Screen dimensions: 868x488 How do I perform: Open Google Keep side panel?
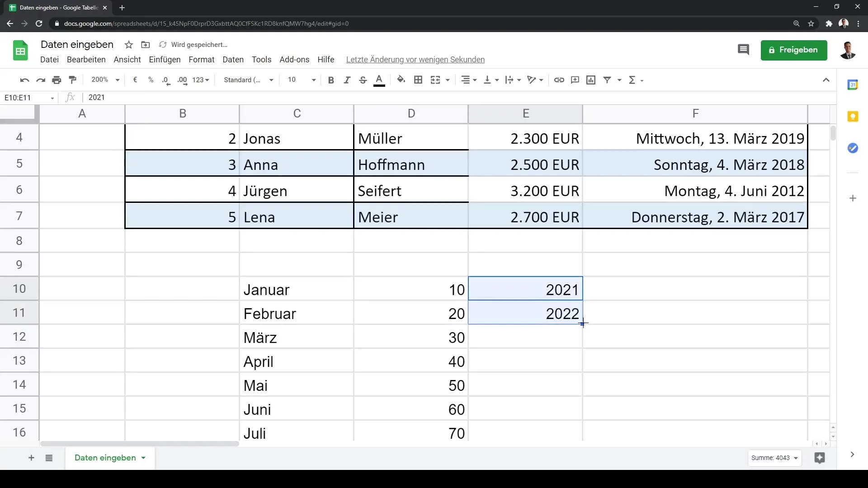(x=853, y=117)
